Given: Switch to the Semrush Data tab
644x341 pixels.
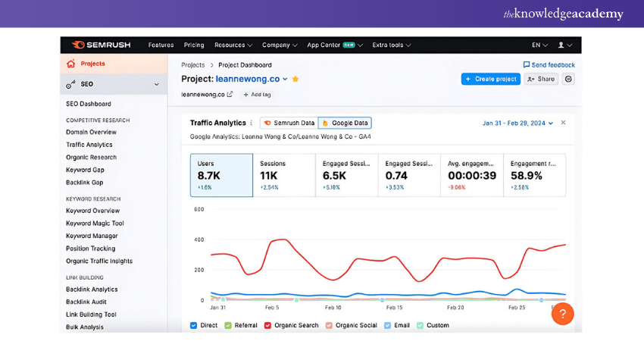Looking at the screenshot, I should (289, 123).
